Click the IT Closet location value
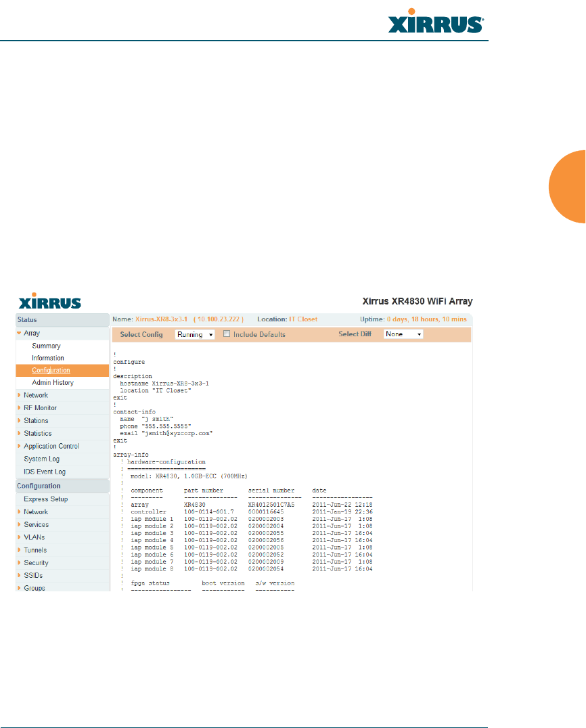This screenshot has width=586, height=728. tap(303, 319)
